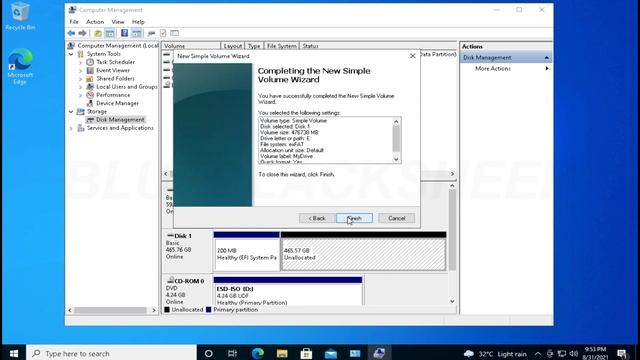
Task: Expand the Local Users and Groups node
Action: [80, 87]
